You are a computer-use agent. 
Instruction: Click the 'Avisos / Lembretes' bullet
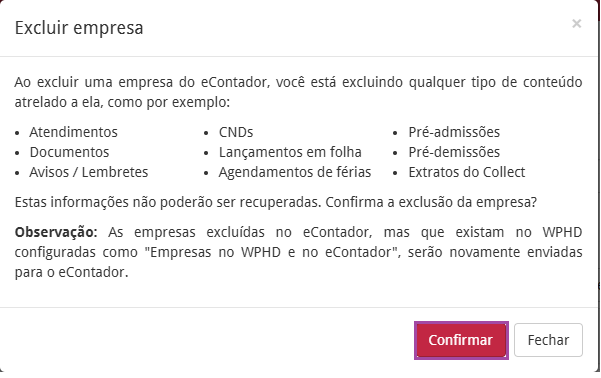click(89, 172)
